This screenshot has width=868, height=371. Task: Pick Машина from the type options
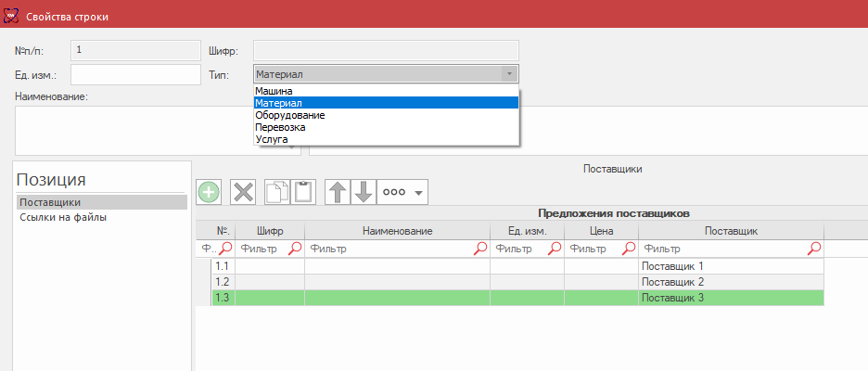pyautogui.click(x=274, y=91)
